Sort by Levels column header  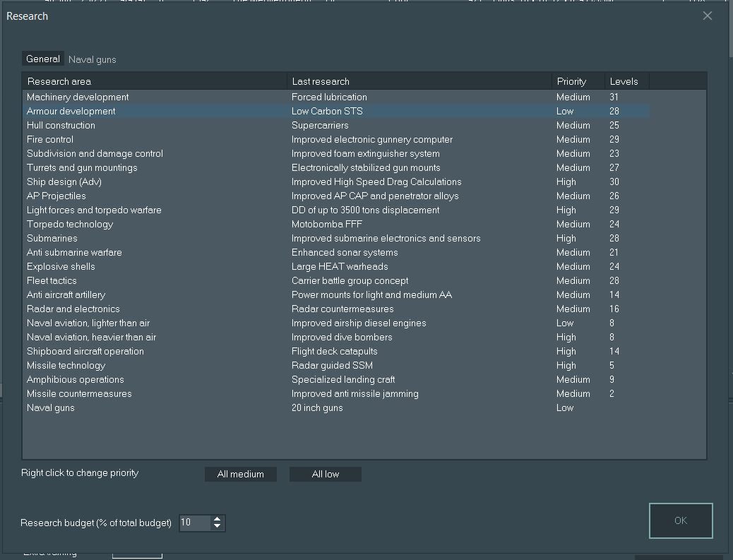[627, 81]
